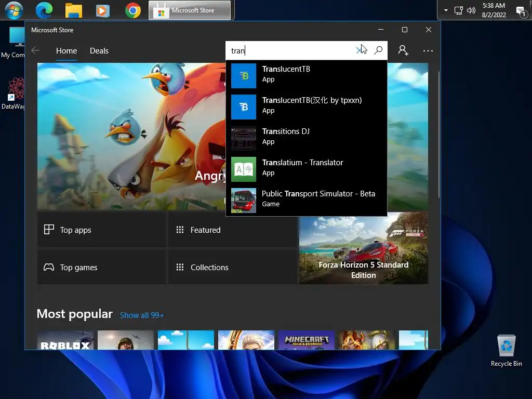This screenshot has width=532, height=399.
Task: Select the Transitions DJ suggestion title
Action: pyautogui.click(x=286, y=131)
